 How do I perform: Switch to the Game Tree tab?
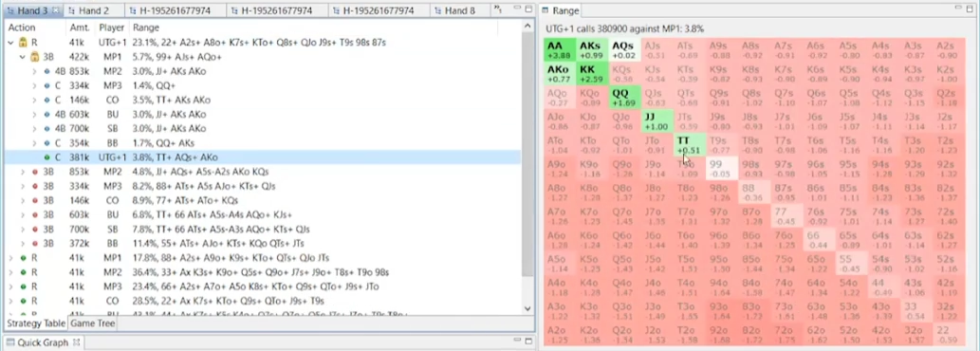[x=92, y=323]
